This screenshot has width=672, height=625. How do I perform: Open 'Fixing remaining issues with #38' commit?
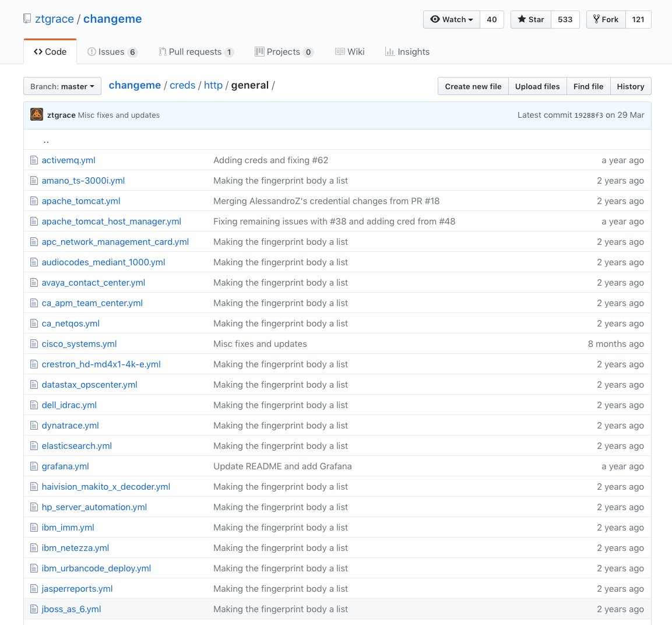tap(335, 221)
